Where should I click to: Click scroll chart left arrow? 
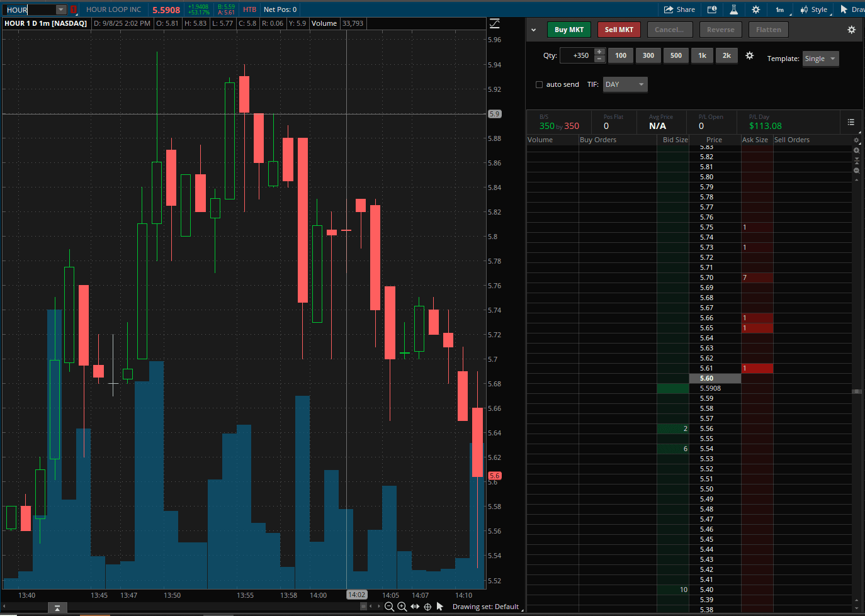pyautogui.click(x=371, y=607)
